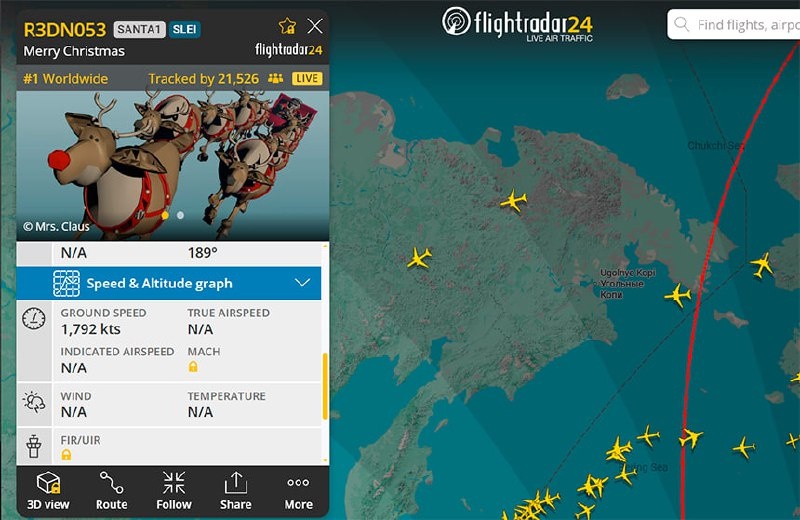800x520 pixels.
Task: Switch to first photo carousel dot
Action: click(165, 215)
